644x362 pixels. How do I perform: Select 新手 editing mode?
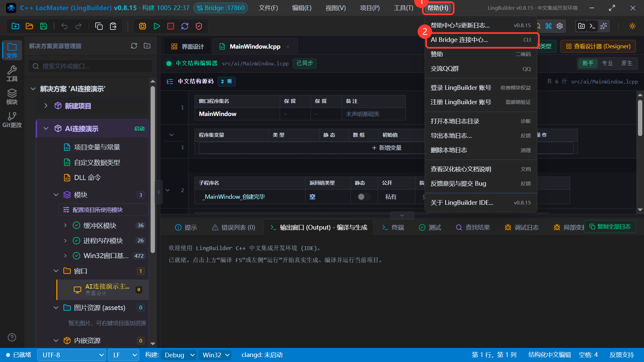(x=588, y=63)
